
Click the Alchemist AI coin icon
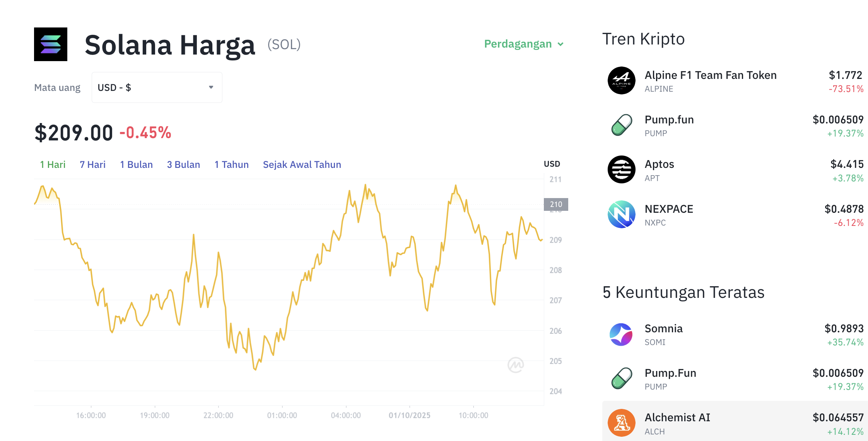tap(621, 423)
